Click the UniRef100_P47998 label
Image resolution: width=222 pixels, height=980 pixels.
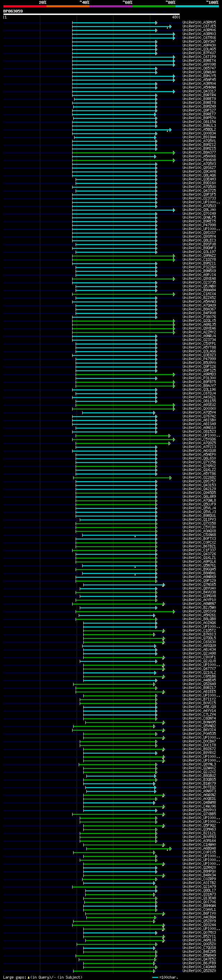199,225
